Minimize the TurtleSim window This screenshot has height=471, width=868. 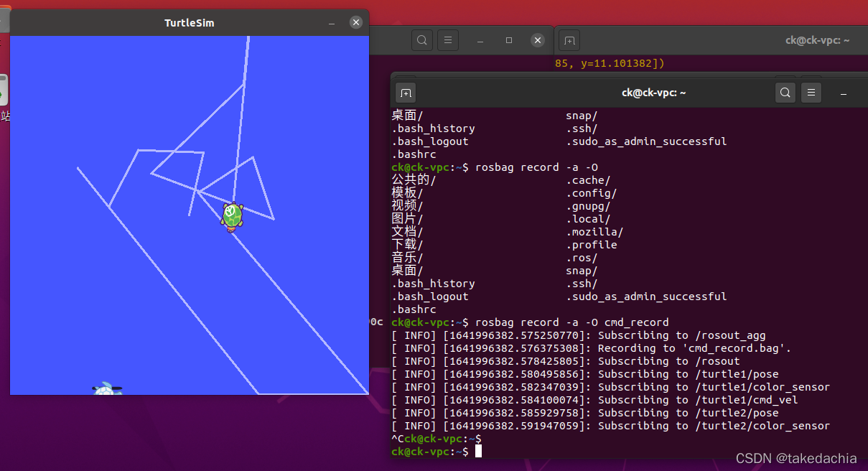pyautogui.click(x=332, y=23)
